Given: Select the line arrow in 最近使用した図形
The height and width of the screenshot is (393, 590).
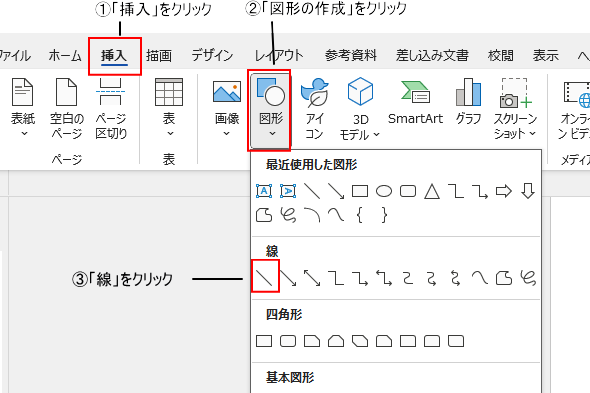Looking at the screenshot, I should pos(336,191).
